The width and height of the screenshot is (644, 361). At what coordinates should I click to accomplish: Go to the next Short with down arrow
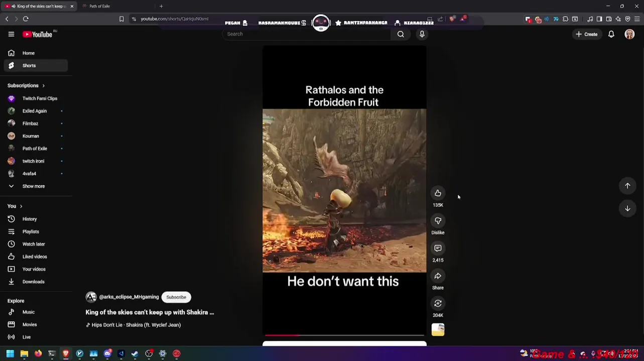tap(627, 209)
